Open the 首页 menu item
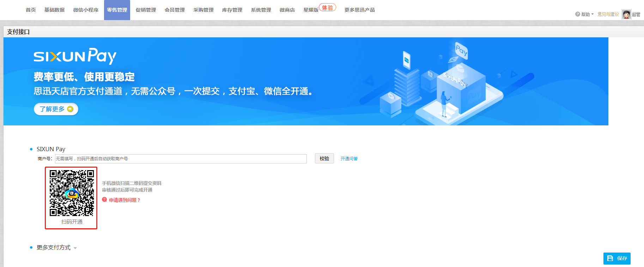This screenshot has width=644, height=267. pos(31,10)
